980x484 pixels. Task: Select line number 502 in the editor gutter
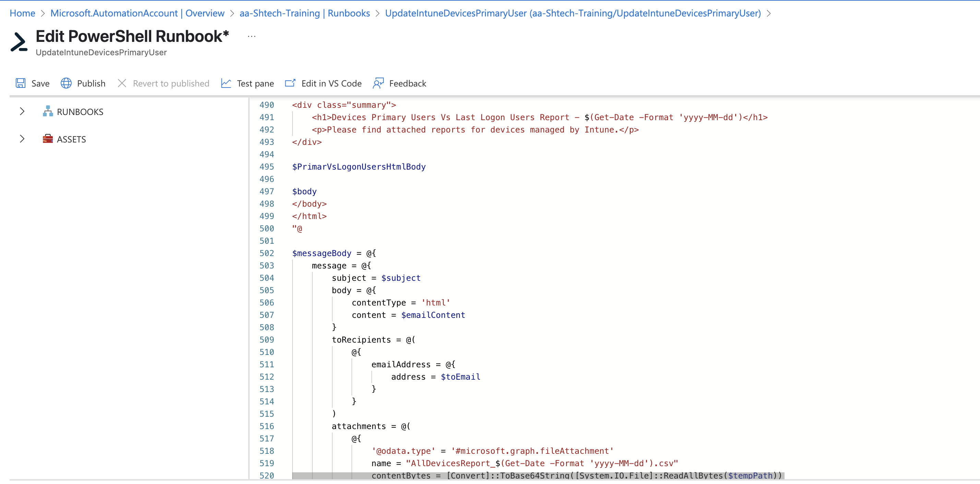pos(267,253)
